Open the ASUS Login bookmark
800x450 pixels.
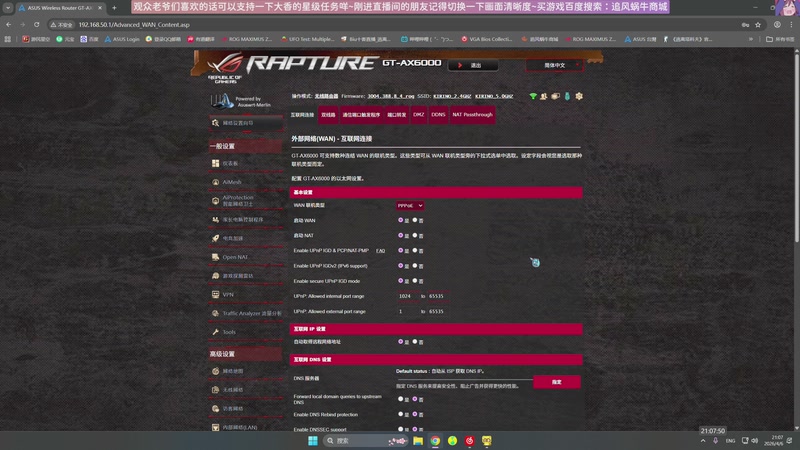[121, 39]
